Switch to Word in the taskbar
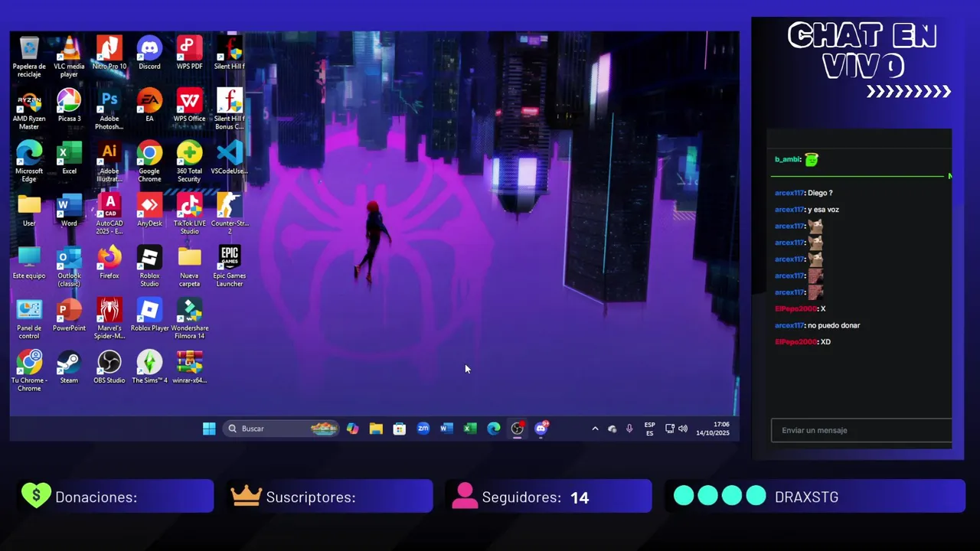The height and width of the screenshot is (551, 980). click(446, 429)
